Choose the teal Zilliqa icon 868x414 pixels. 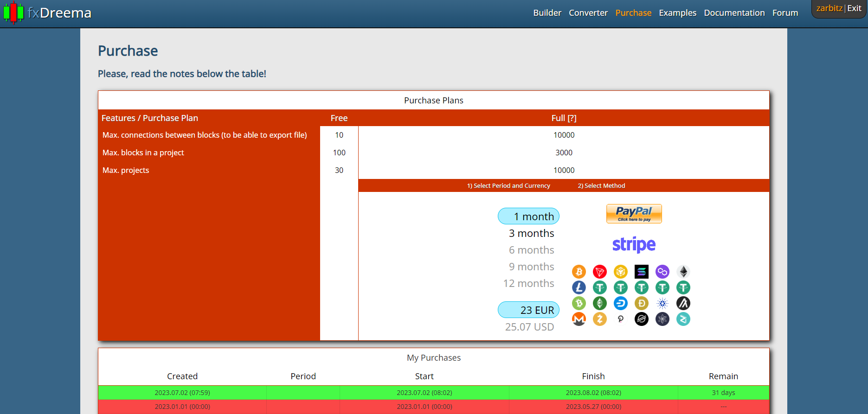click(683, 319)
